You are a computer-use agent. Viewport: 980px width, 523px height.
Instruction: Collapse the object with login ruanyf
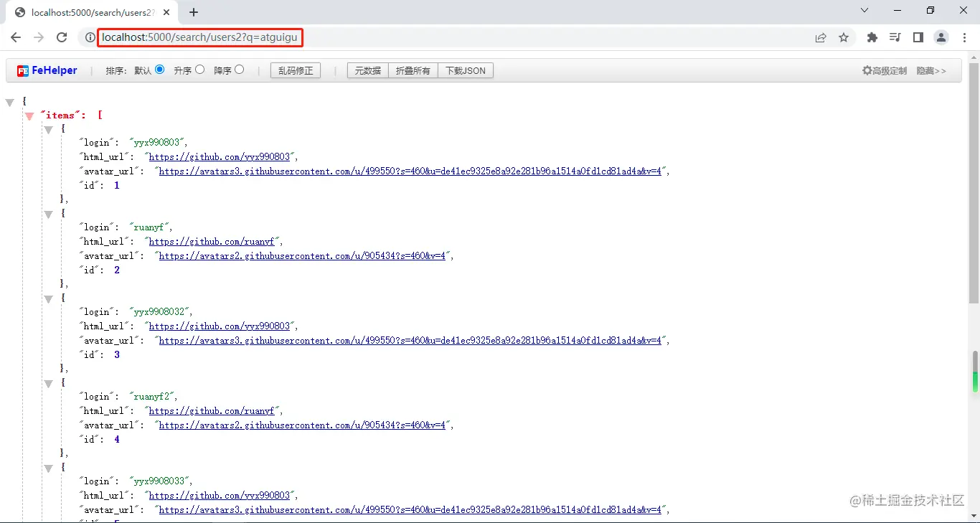[x=49, y=215]
